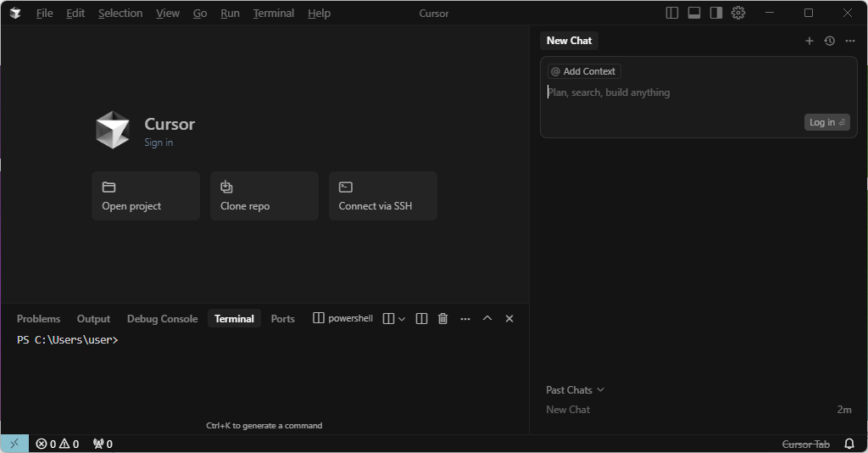Click Clone repo card
The image size is (868, 453).
point(264,196)
